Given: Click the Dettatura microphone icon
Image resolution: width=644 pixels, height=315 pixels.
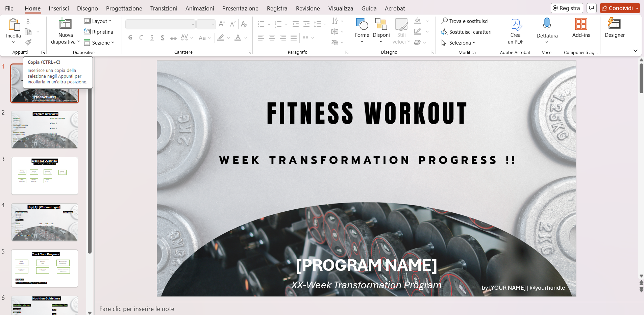Looking at the screenshot, I should pos(547,24).
